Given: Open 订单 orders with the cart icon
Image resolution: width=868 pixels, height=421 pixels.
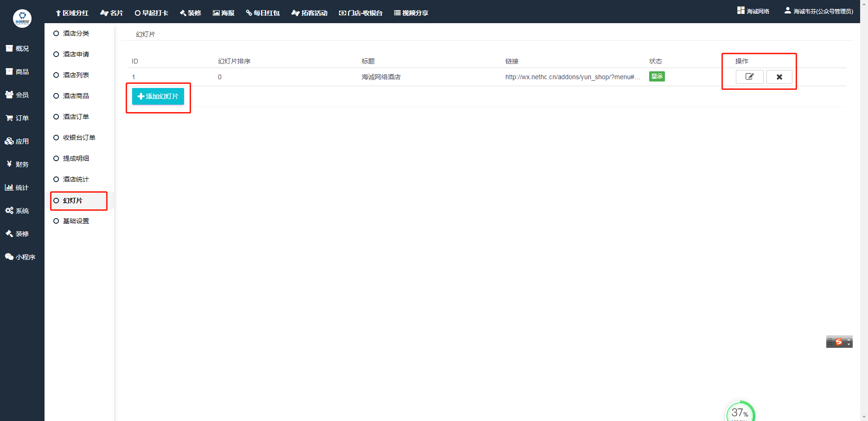Looking at the screenshot, I should [17, 118].
